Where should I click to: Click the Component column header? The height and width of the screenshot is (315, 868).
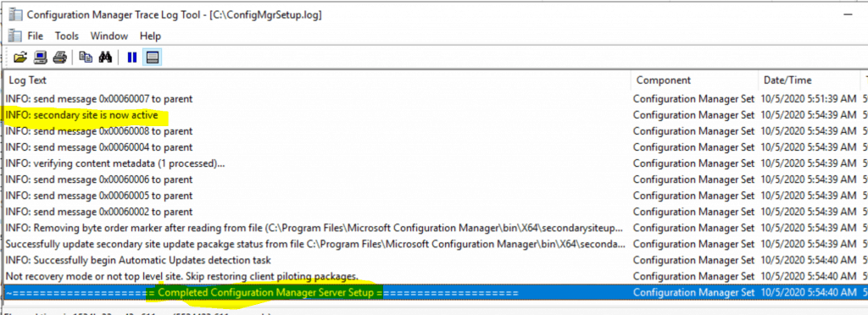(694, 80)
